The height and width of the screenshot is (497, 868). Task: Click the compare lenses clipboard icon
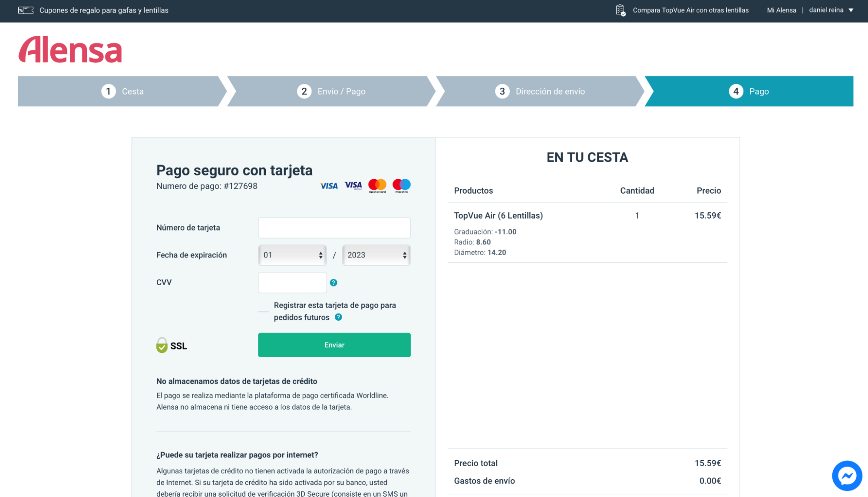620,10
